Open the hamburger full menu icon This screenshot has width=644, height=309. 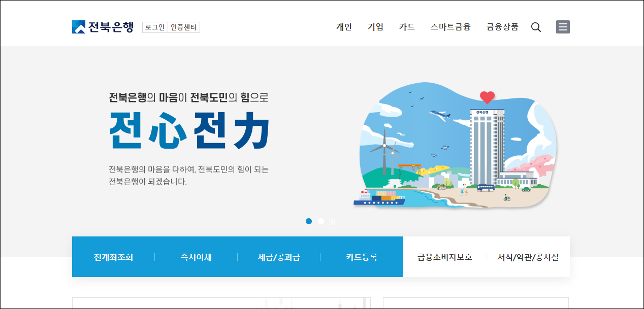coord(563,27)
